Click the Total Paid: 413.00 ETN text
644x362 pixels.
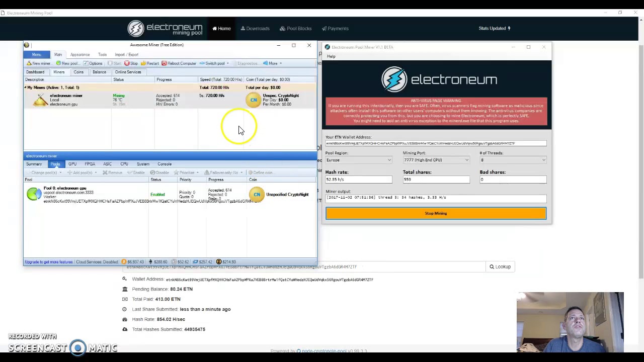(x=156, y=299)
